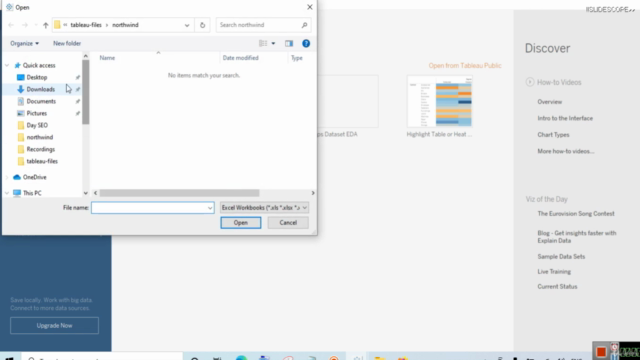Click horizontal scrollbar left arrow

[x=96, y=193]
